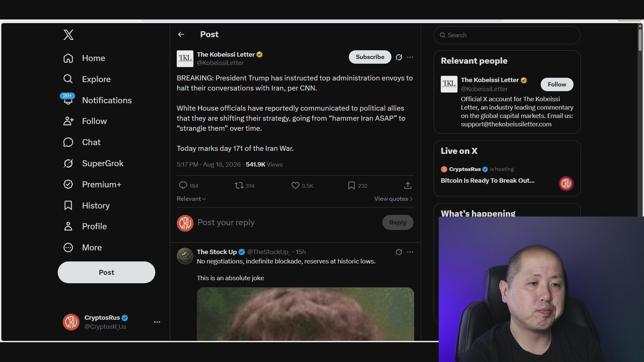
Task: Open the Follow sidebar item
Action: pos(85,121)
